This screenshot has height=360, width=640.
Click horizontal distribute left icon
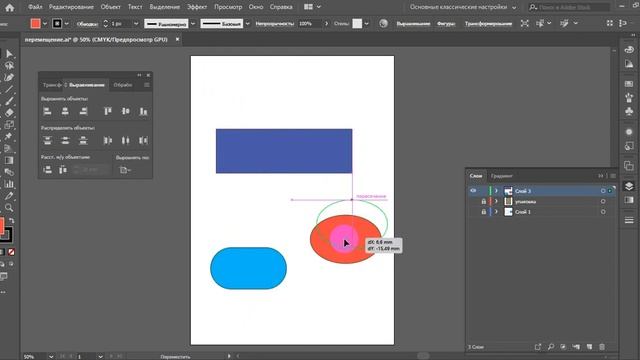tap(108, 140)
